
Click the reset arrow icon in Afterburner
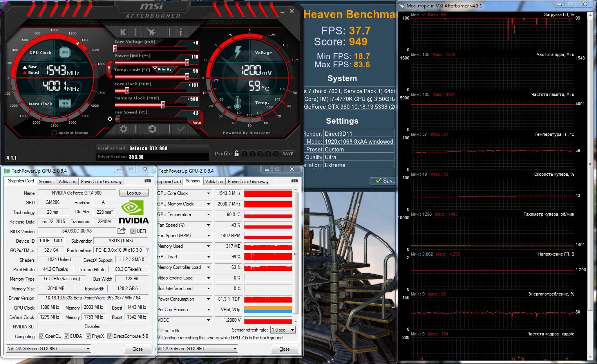point(152,129)
